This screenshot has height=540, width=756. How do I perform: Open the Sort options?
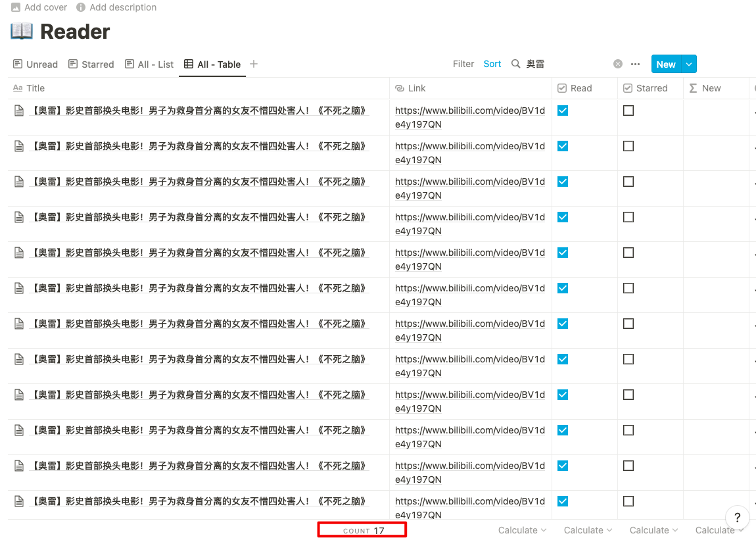[492, 63]
